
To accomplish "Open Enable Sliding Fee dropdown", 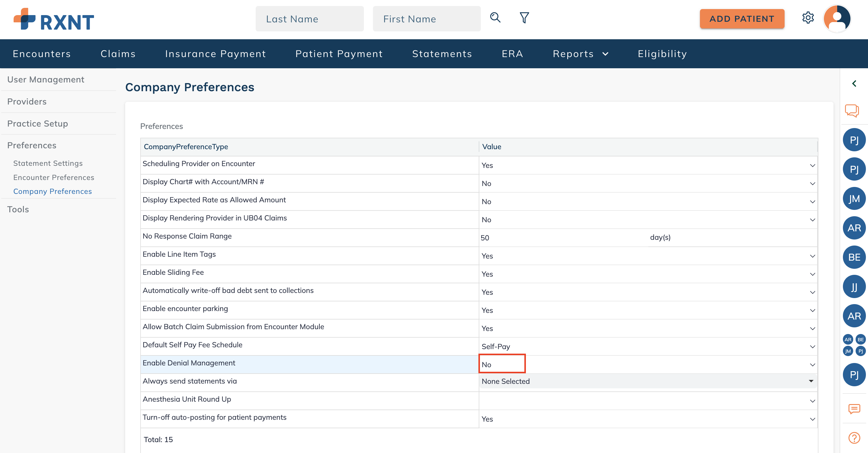I will (x=648, y=274).
